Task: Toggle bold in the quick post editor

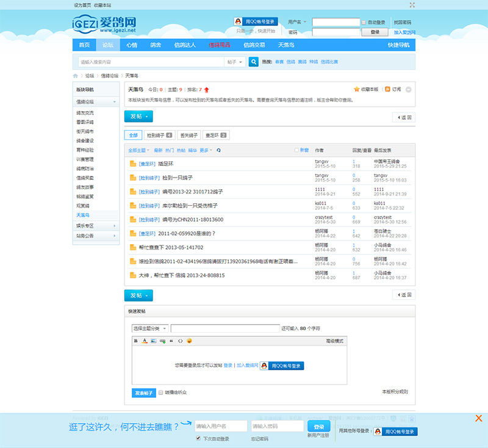Action: [x=135, y=341]
